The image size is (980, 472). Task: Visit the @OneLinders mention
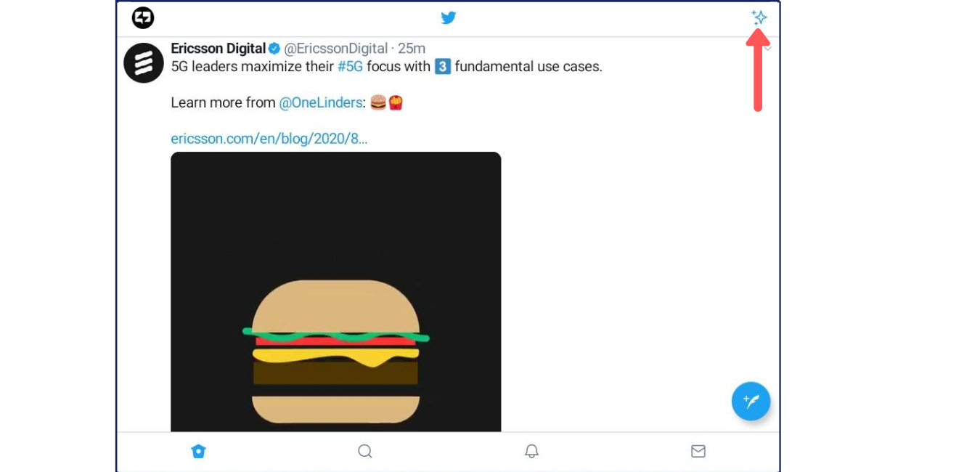[320, 103]
